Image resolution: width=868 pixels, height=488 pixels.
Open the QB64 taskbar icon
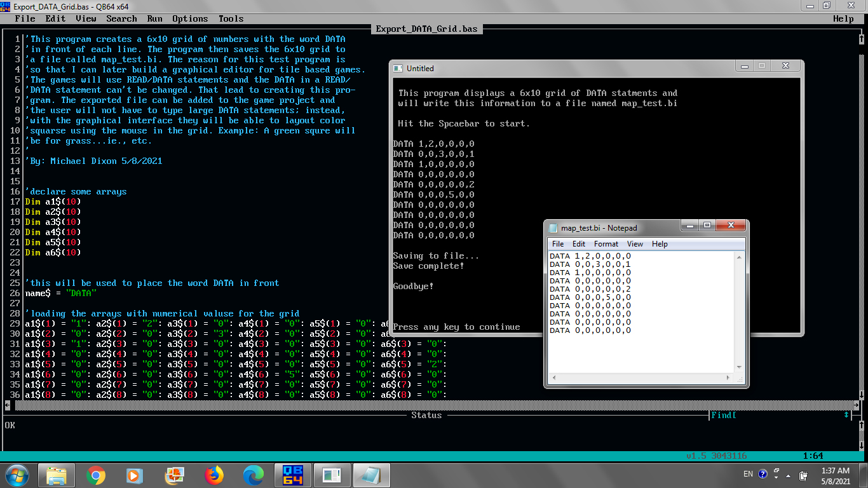(x=293, y=475)
